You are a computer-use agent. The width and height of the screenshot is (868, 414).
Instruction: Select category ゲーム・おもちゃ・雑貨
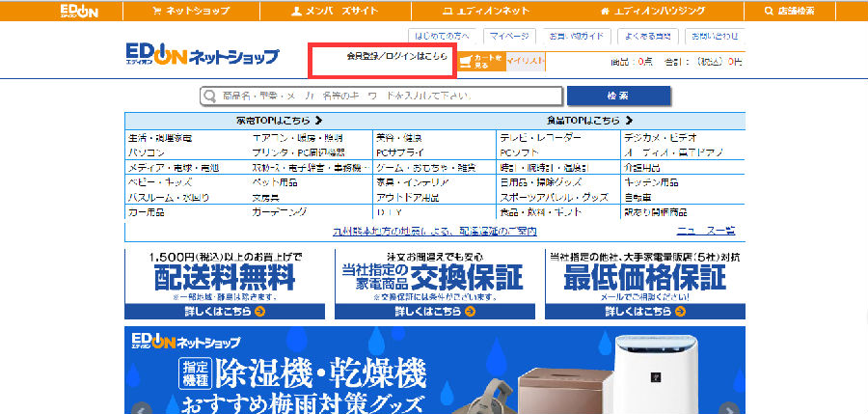[425, 167]
